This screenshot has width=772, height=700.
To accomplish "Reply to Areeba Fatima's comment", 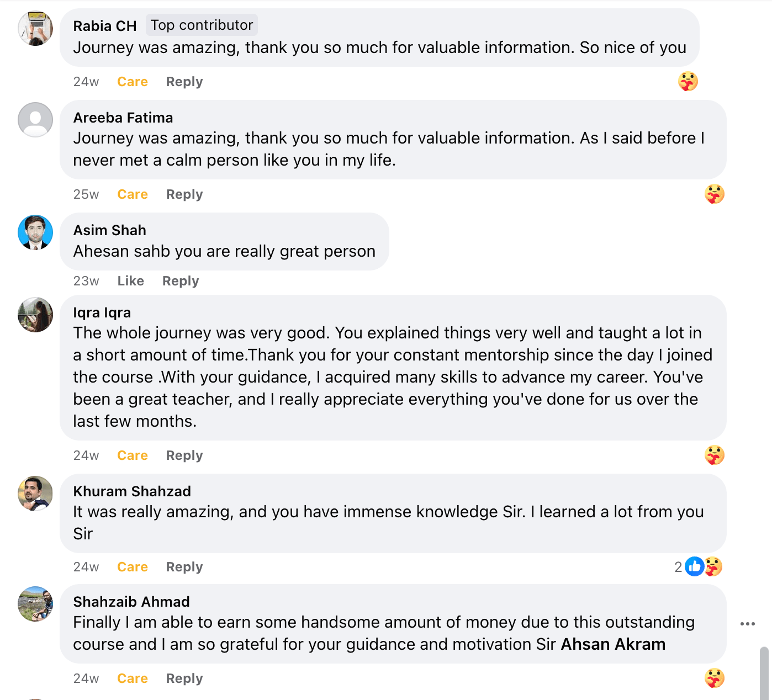I will (184, 194).
